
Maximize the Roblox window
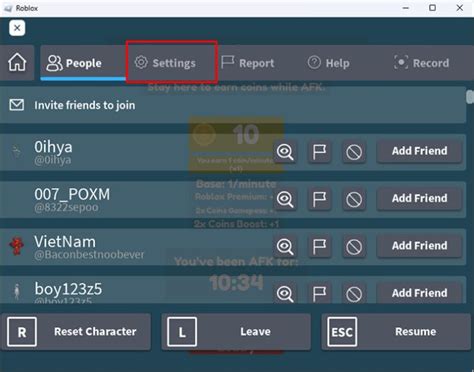(432, 8)
